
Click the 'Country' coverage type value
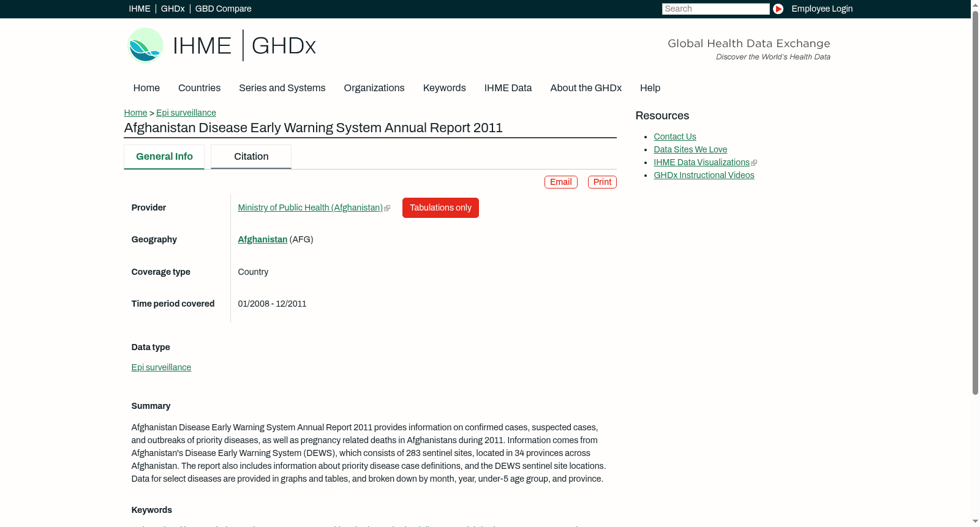253,272
